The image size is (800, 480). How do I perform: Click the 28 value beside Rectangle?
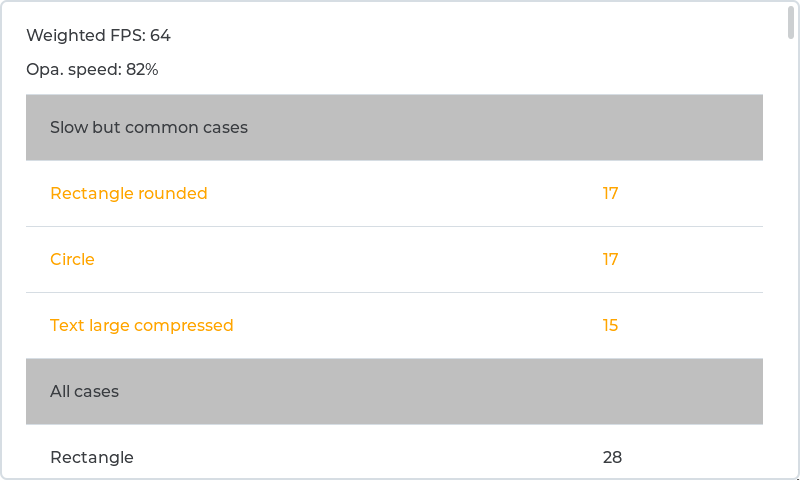point(612,458)
